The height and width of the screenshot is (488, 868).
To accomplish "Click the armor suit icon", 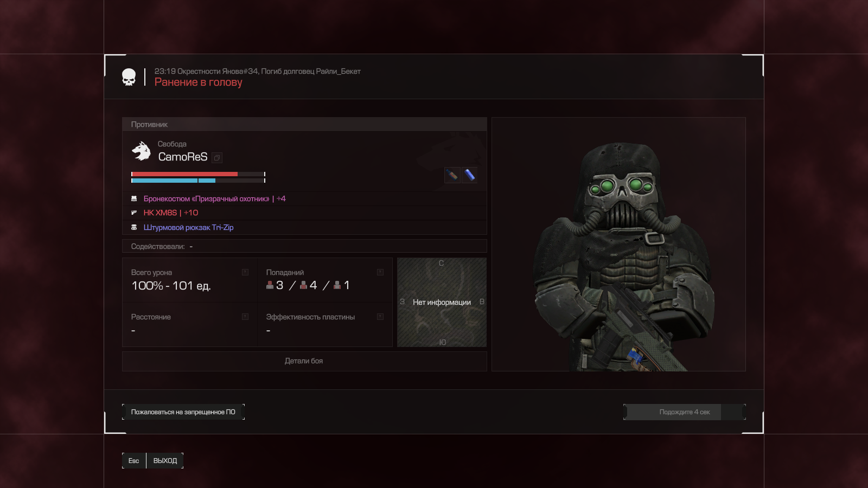I will (x=134, y=199).
